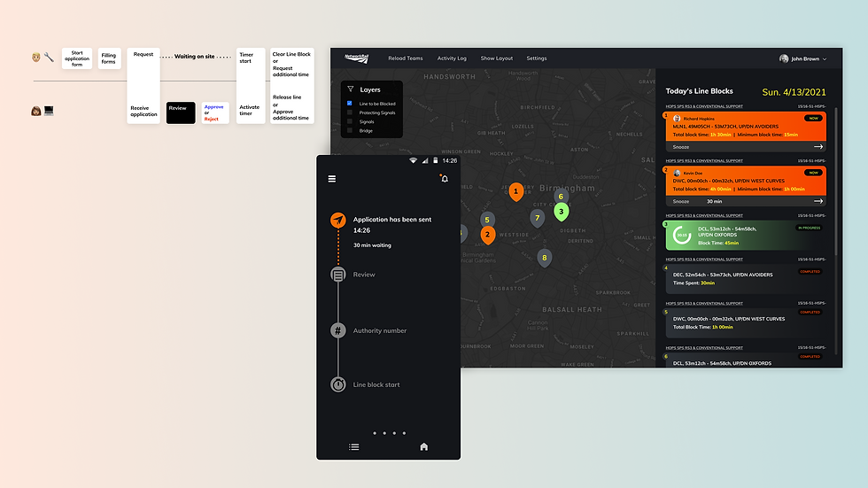The height and width of the screenshot is (488, 868).
Task: Select grey map pin number 6
Action: click(x=561, y=197)
